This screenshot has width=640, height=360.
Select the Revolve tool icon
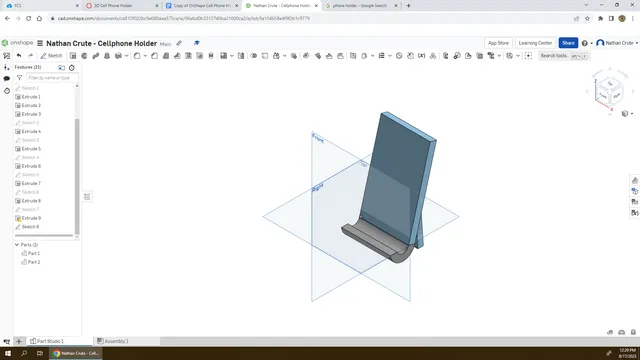[84, 56]
